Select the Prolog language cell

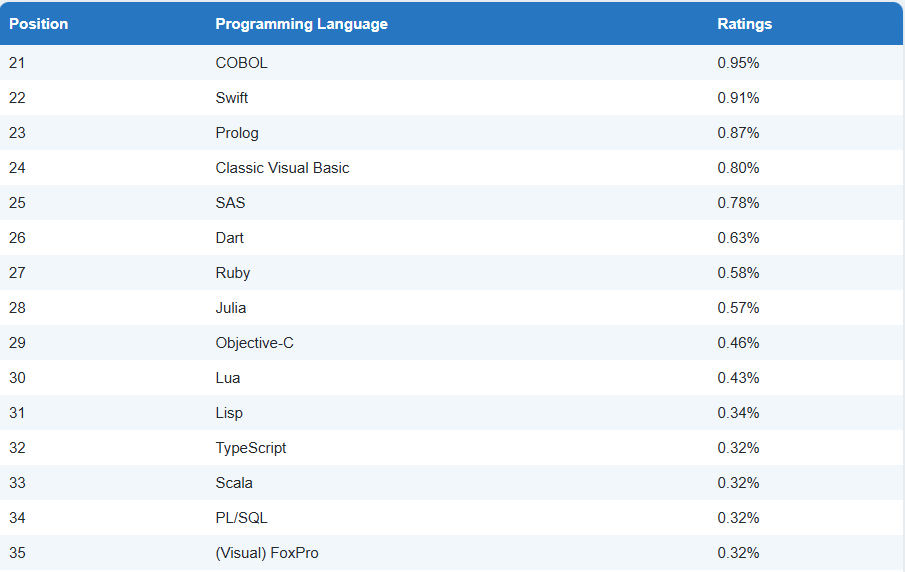237,133
